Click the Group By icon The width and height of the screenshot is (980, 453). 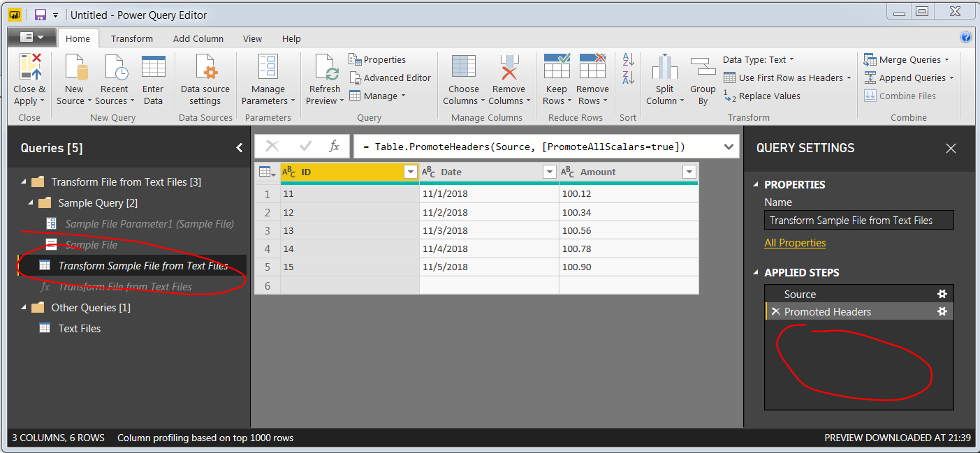(703, 67)
